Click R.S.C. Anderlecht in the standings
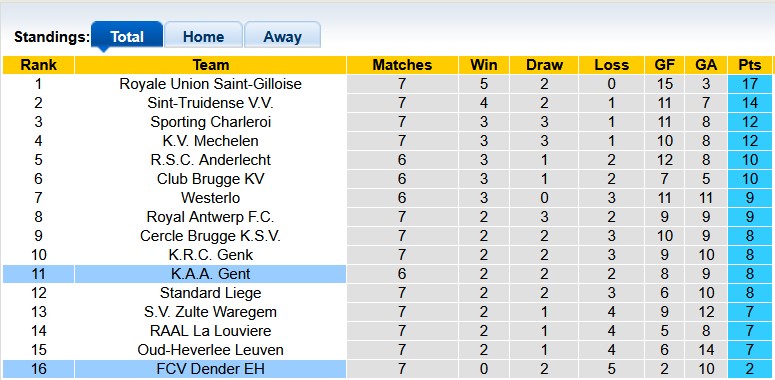The width and height of the screenshot is (775, 380). click(x=211, y=160)
